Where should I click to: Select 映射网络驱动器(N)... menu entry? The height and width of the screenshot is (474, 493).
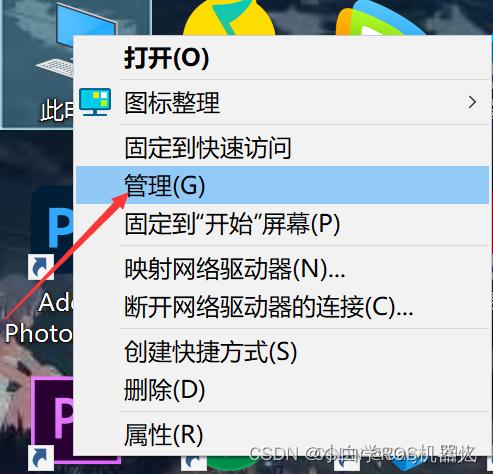coord(282,268)
